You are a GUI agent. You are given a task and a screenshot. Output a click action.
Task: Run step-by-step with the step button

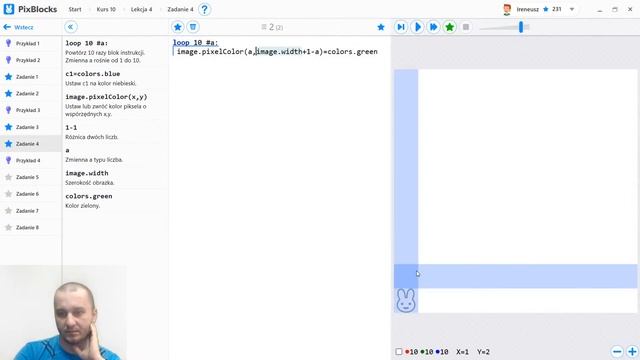[401, 27]
